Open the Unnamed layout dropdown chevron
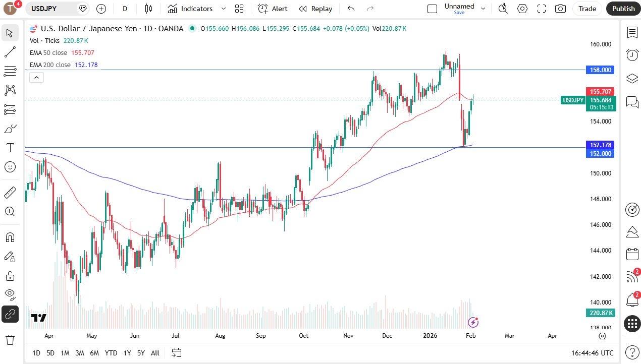Viewport: 641px width, 364px height. click(x=483, y=9)
